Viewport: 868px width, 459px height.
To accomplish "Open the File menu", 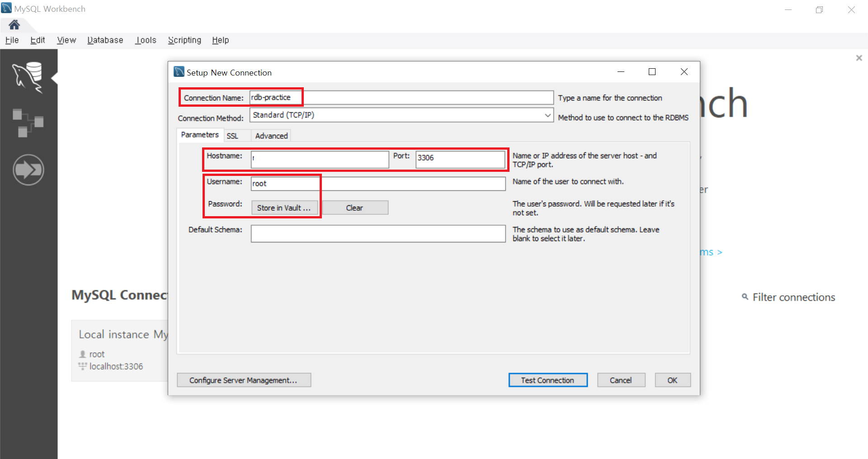I will [x=12, y=40].
